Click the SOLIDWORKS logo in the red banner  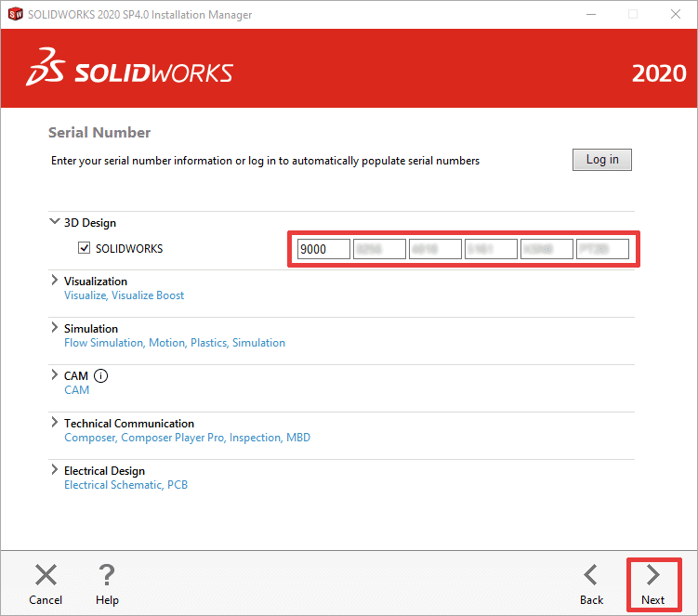click(129, 68)
